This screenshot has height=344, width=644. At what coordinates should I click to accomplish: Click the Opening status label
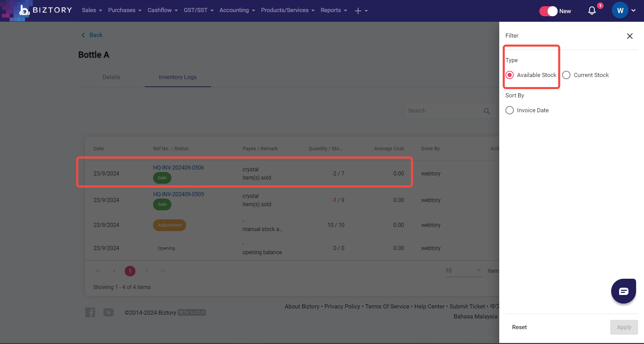point(166,248)
